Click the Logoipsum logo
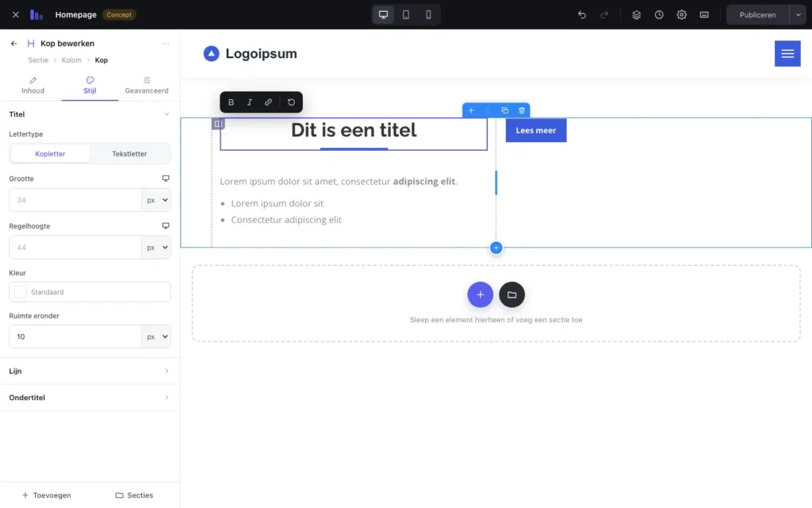812x508 pixels. point(250,54)
